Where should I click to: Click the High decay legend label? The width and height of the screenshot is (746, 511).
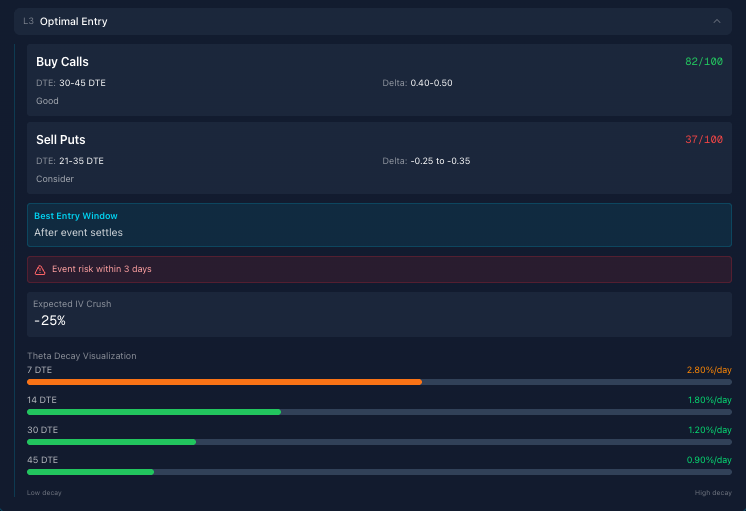coord(713,493)
